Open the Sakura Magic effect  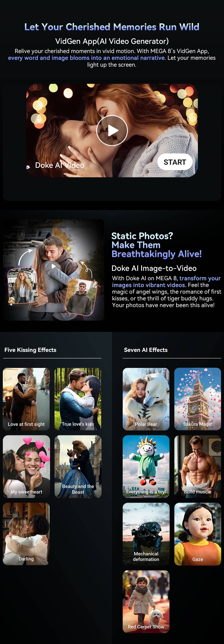pyautogui.click(x=198, y=399)
